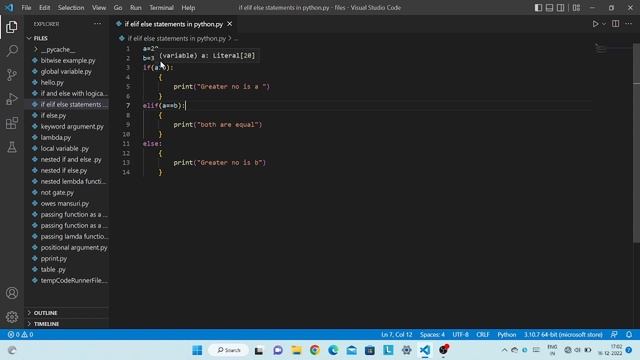The height and width of the screenshot is (360, 640).
Task: Change file encoding UTF-8
Action: [x=460, y=335]
